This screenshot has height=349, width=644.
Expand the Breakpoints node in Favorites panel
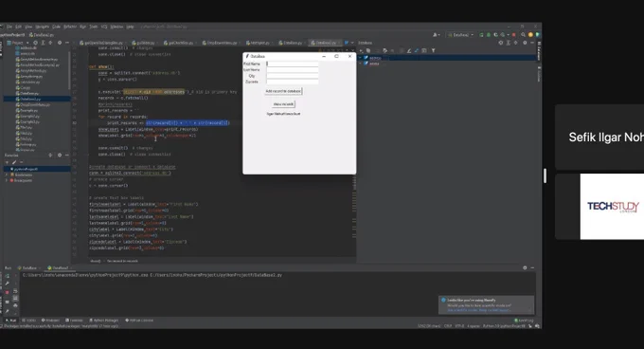7,180
